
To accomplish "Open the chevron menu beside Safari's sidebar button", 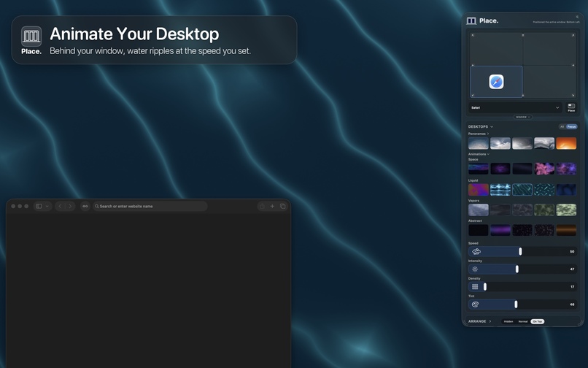I will [x=47, y=206].
